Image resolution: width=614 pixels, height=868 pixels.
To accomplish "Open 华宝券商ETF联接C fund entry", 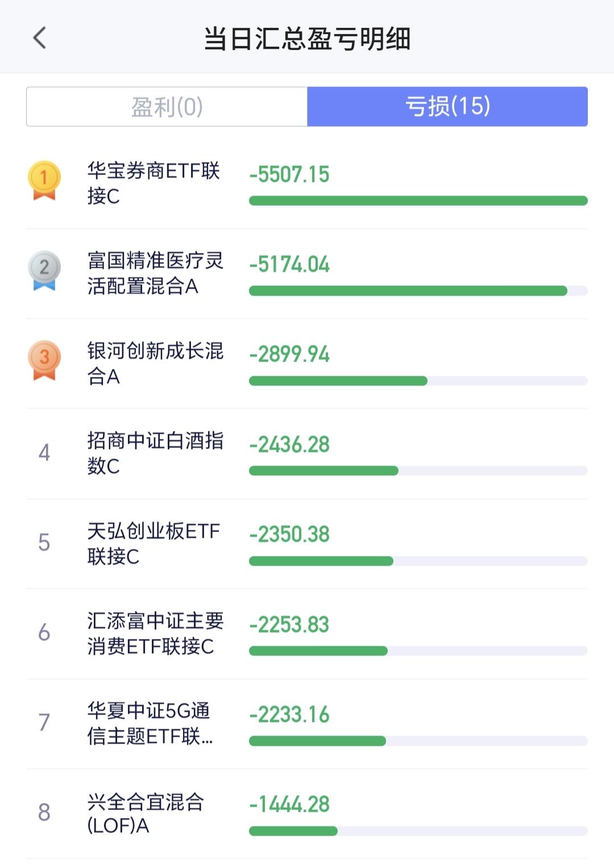I will coord(307,184).
